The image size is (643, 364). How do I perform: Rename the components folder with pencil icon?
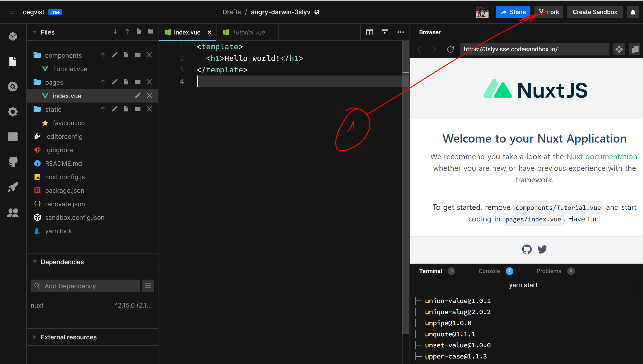click(115, 55)
